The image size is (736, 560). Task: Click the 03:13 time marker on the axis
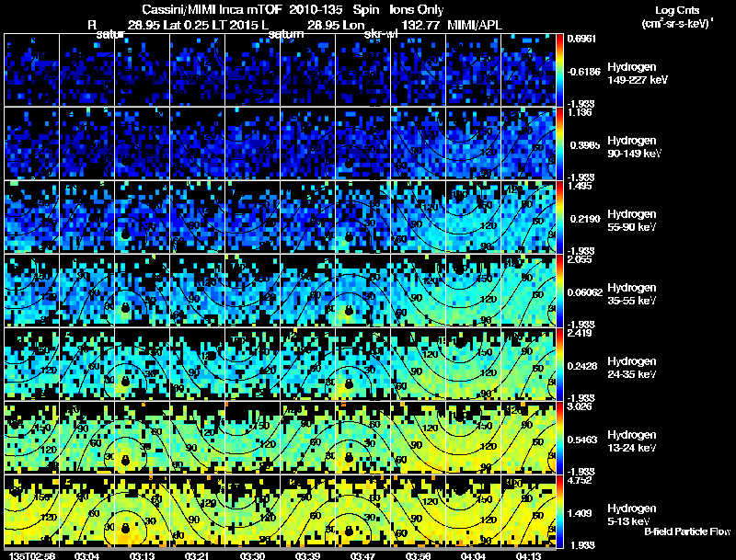[142, 556]
